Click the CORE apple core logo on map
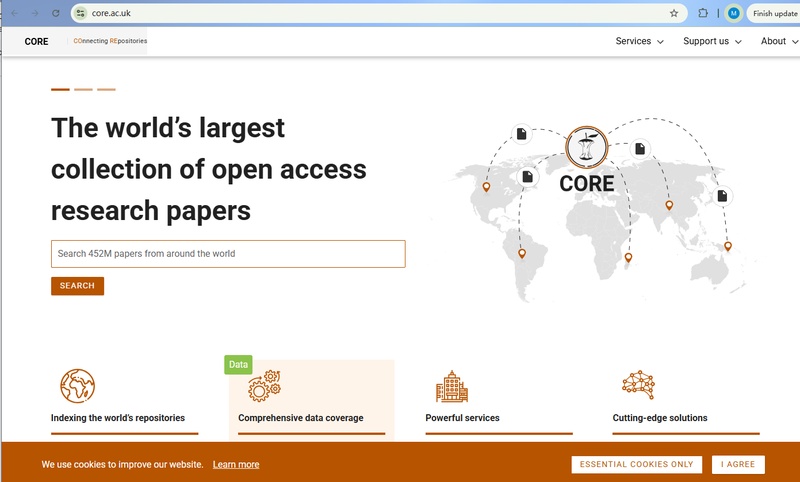The image size is (800, 482). pyautogui.click(x=587, y=147)
